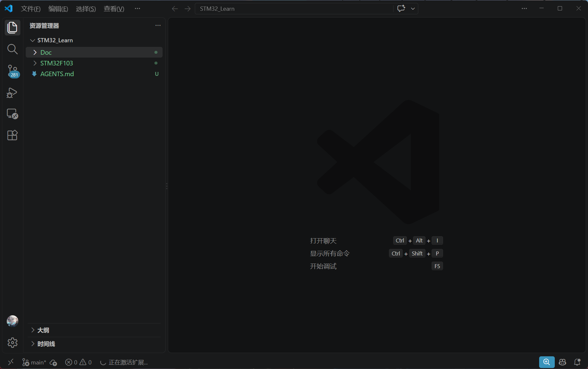Open the errors and warnings count
This screenshot has width=588, height=369.
(x=79, y=362)
